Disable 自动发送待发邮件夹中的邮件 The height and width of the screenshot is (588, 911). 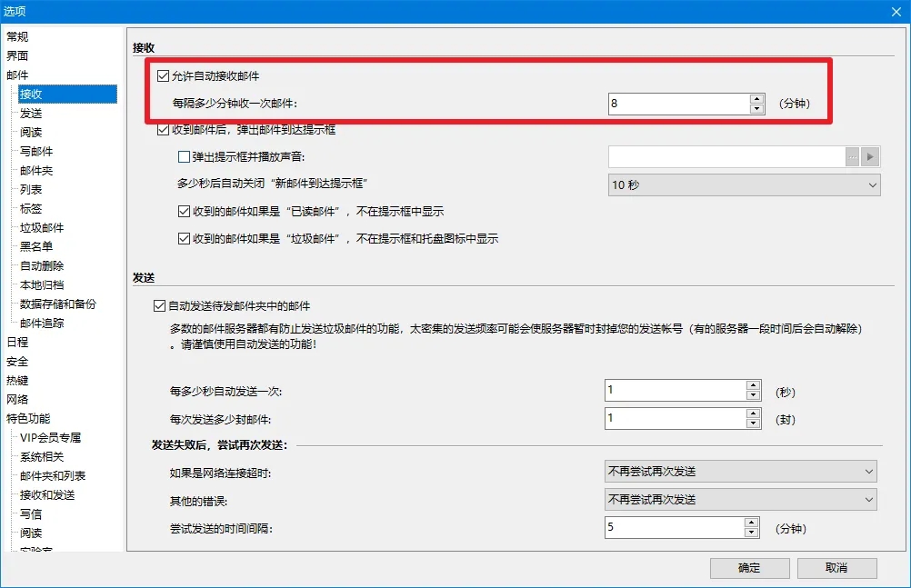158,305
